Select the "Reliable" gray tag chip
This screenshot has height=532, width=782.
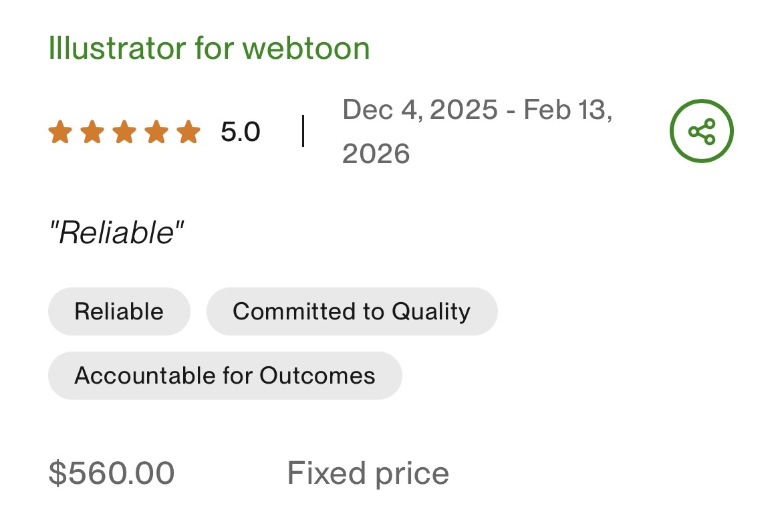pos(119,311)
